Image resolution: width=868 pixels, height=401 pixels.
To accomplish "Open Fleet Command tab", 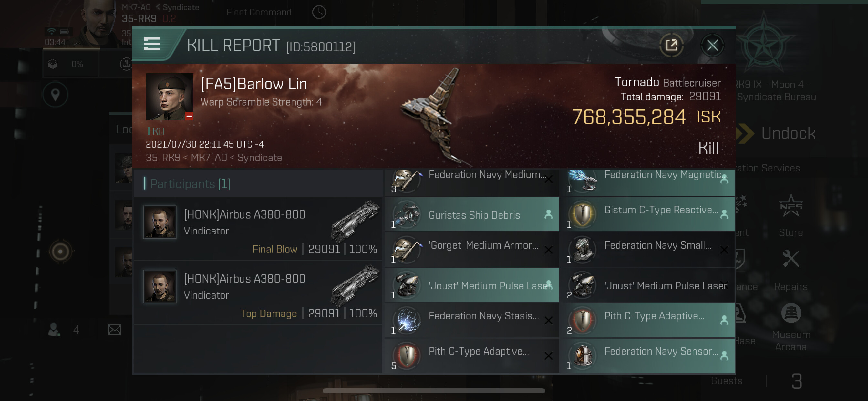I will pyautogui.click(x=259, y=12).
